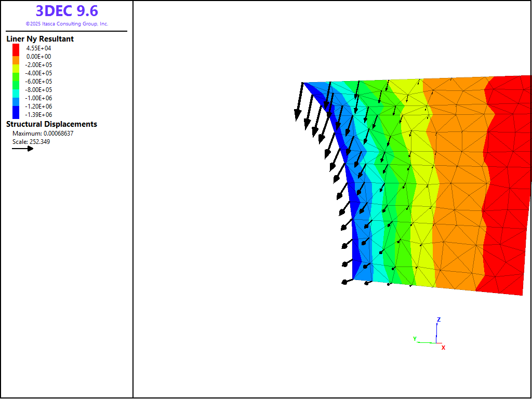Pick the red swatch in the color legend
Image resolution: width=532 pixels, height=399 pixels.
pos(16,48)
